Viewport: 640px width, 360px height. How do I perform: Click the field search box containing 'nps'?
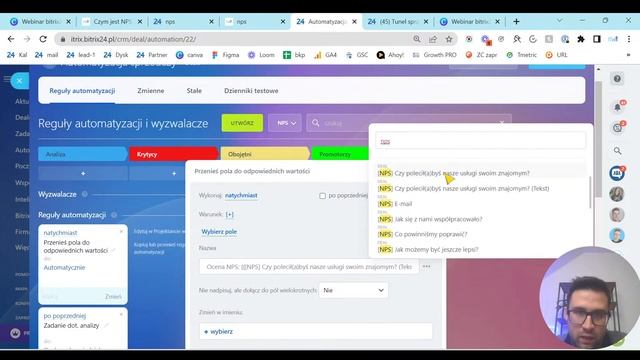(x=480, y=141)
